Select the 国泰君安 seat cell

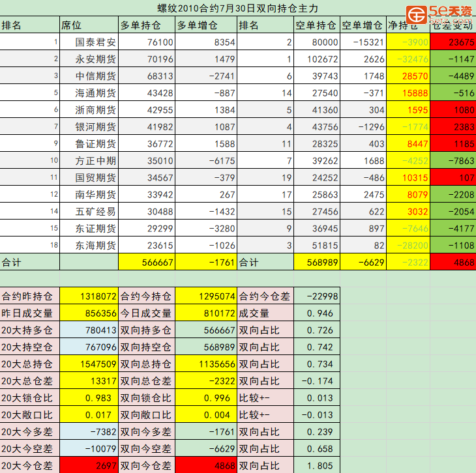click(89, 42)
